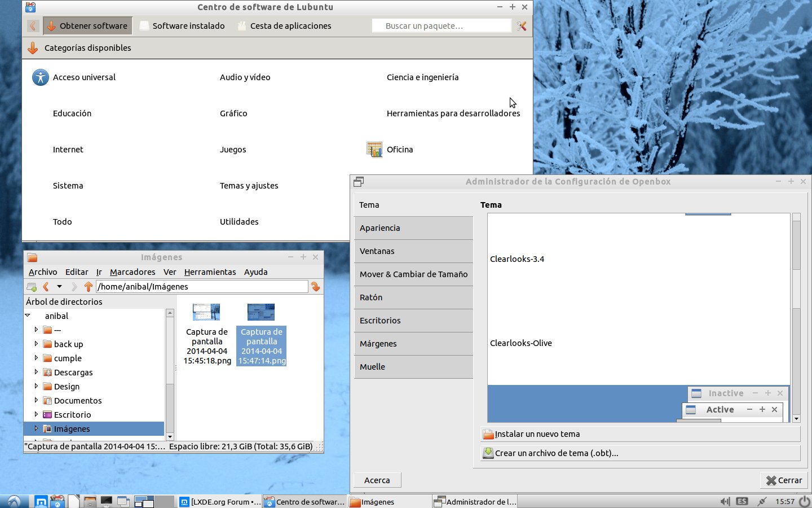Open the Juegos category
The width and height of the screenshot is (812, 508).
[233, 150]
